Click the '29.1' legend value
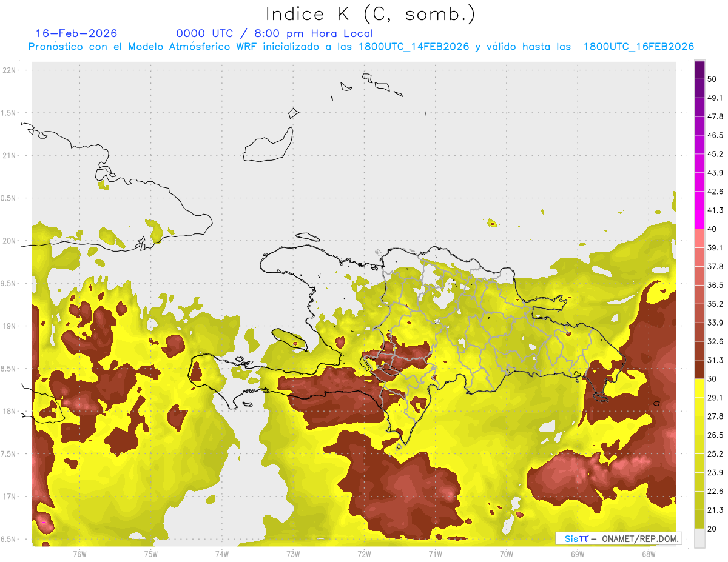The height and width of the screenshot is (562, 728). tap(715, 398)
